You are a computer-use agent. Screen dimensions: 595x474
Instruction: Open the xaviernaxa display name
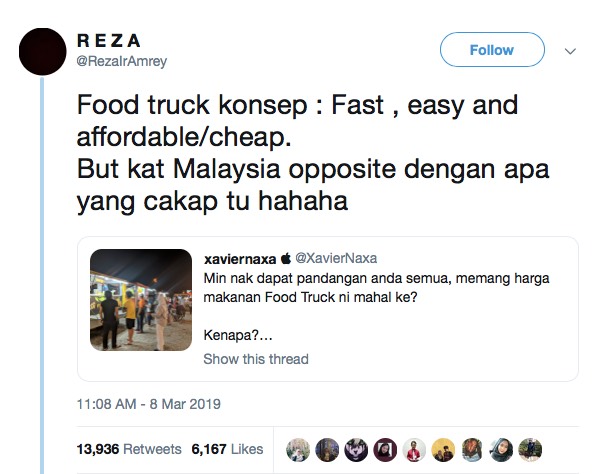(x=240, y=259)
